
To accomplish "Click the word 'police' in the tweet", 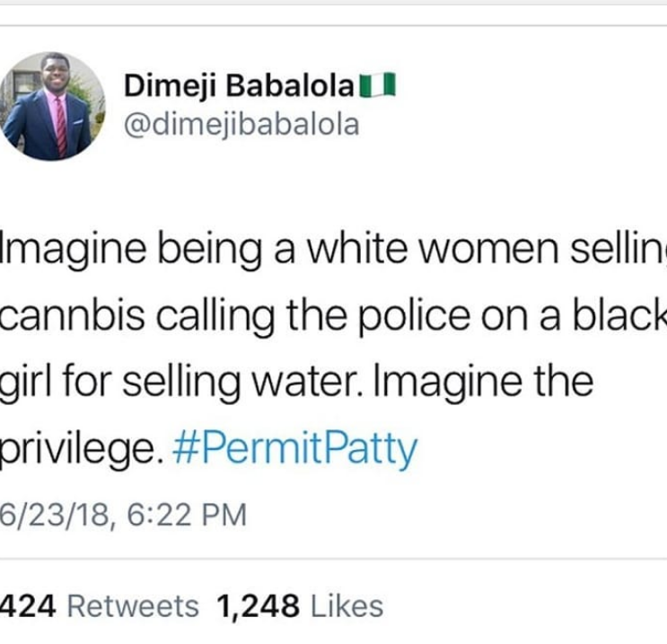I will point(415,316).
